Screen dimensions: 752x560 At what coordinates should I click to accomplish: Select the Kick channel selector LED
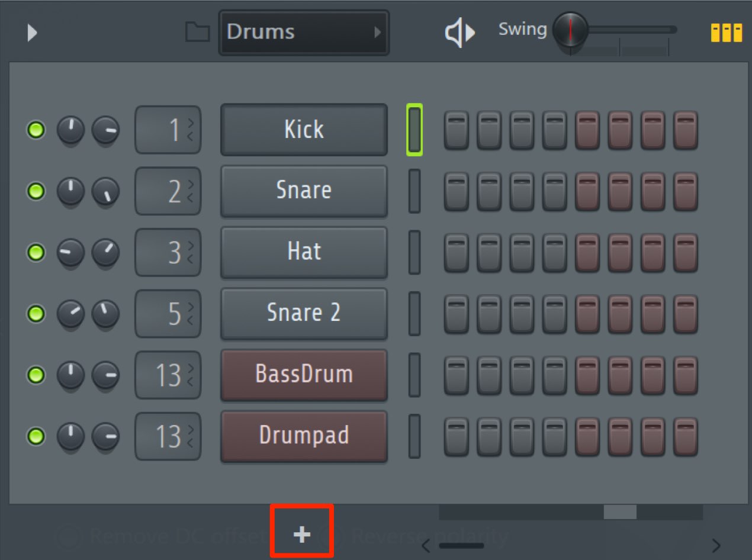tap(414, 130)
